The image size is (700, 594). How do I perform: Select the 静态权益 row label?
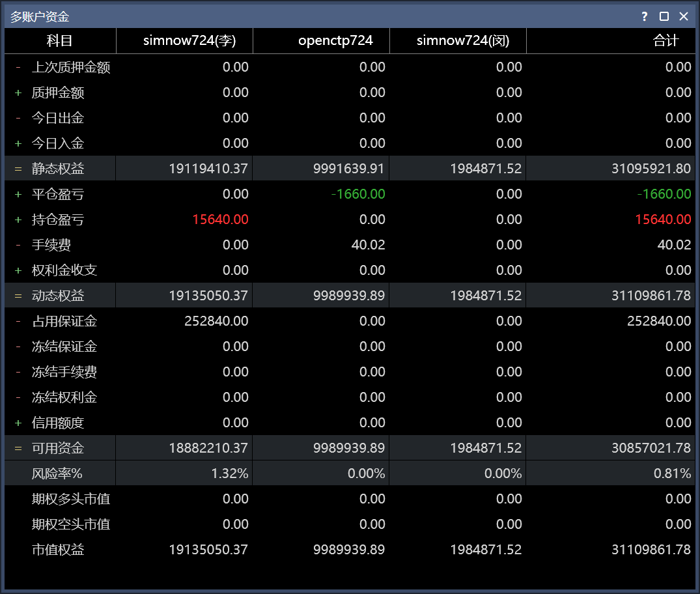point(58,169)
